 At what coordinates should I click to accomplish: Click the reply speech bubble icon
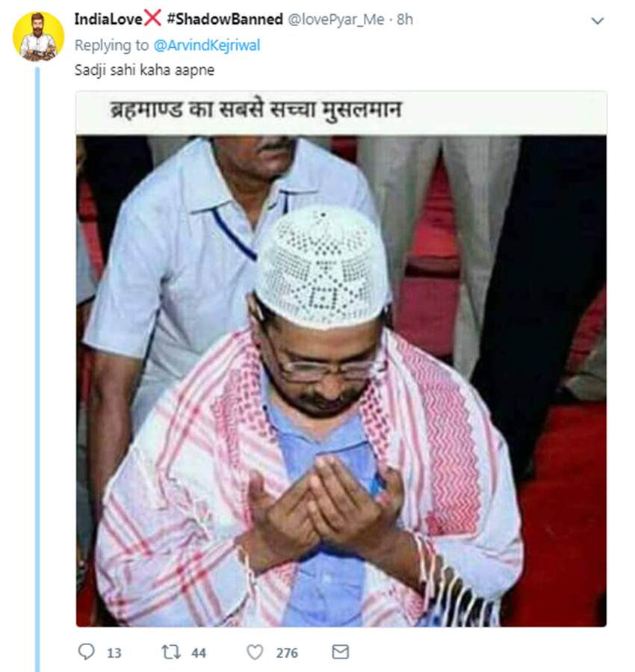click(x=87, y=652)
